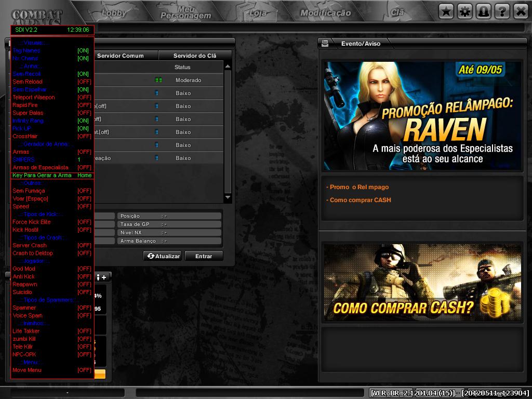Open game settings gear icon
This screenshot has width=532, height=399.
tap(465, 12)
